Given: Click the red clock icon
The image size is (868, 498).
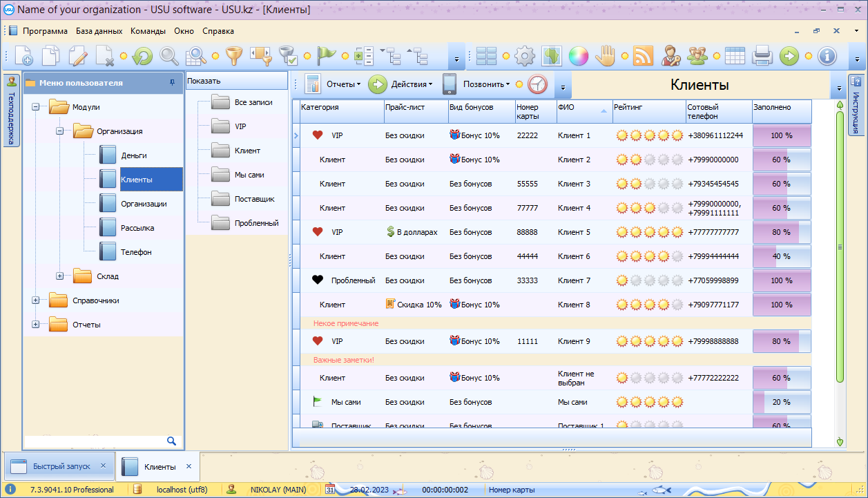Looking at the screenshot, I should pyautogui.click(x=537, y=85).
